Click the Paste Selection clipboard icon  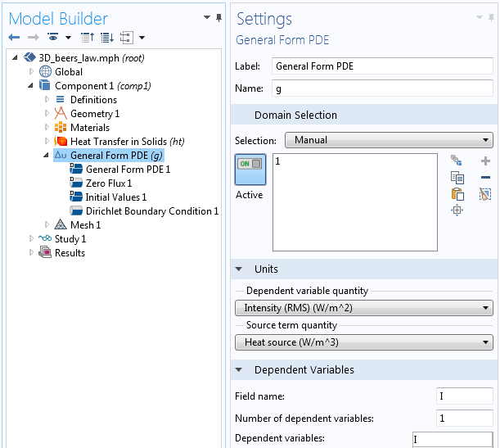[457, 194]
